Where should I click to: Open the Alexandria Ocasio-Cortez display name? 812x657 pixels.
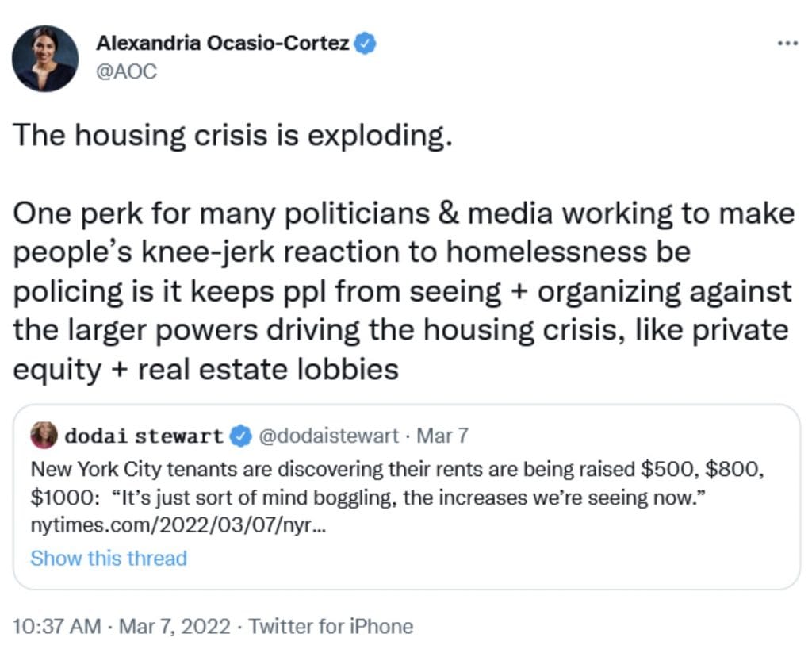point(223,44)
